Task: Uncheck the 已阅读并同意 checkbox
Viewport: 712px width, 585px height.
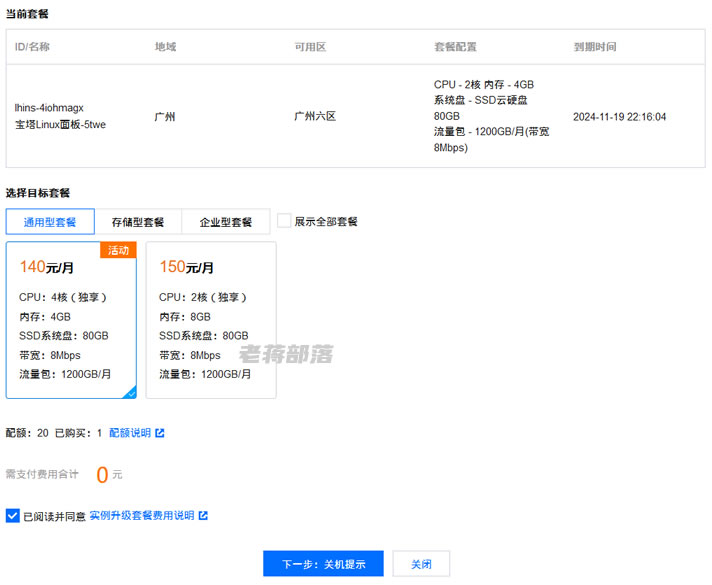Action: [x=13, y=516]
